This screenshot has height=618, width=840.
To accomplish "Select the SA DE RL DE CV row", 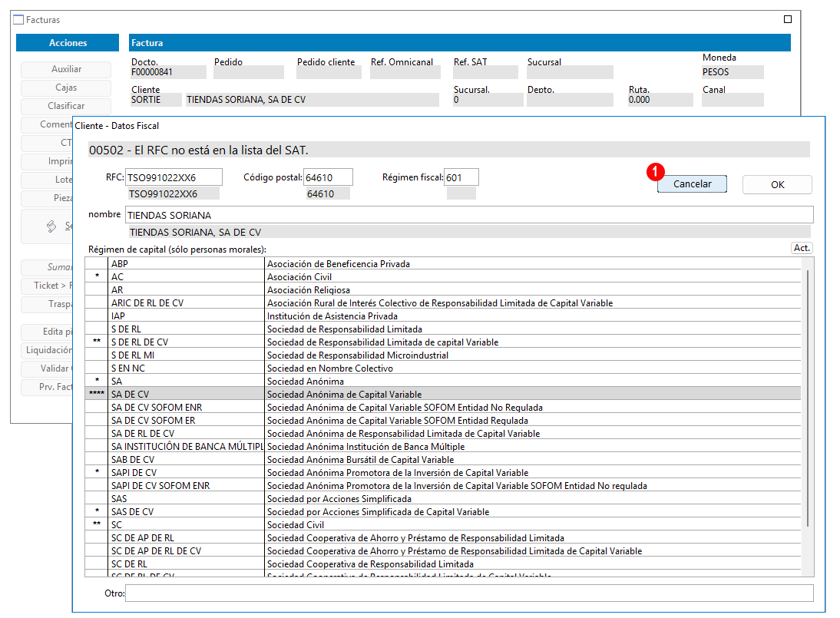I will tap(443, 434).
